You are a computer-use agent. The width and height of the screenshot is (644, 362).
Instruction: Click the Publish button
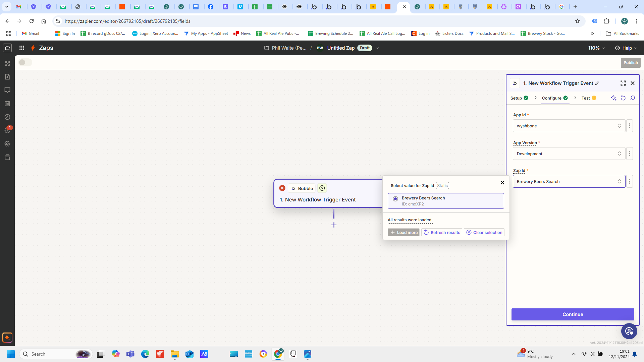click(x=630, y=62)
